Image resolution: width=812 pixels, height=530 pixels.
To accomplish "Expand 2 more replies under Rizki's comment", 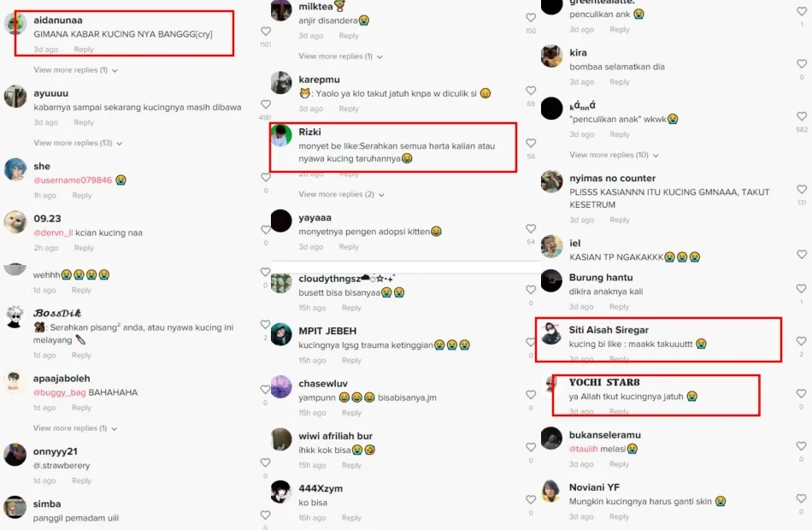I will tap(341, 194).
